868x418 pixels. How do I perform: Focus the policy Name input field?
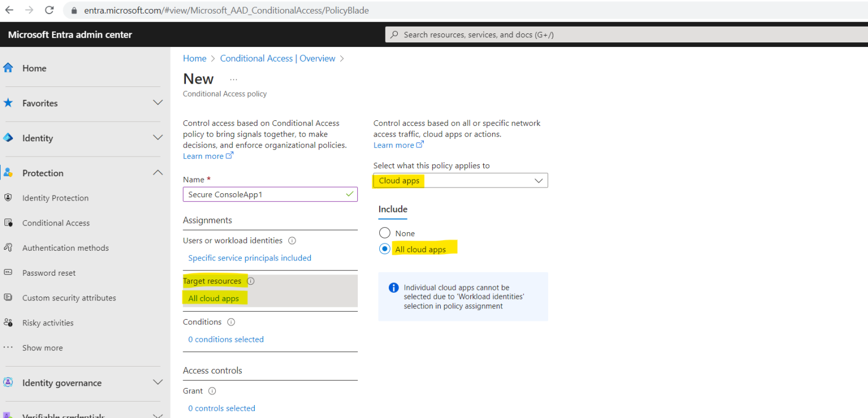(270, 194)
